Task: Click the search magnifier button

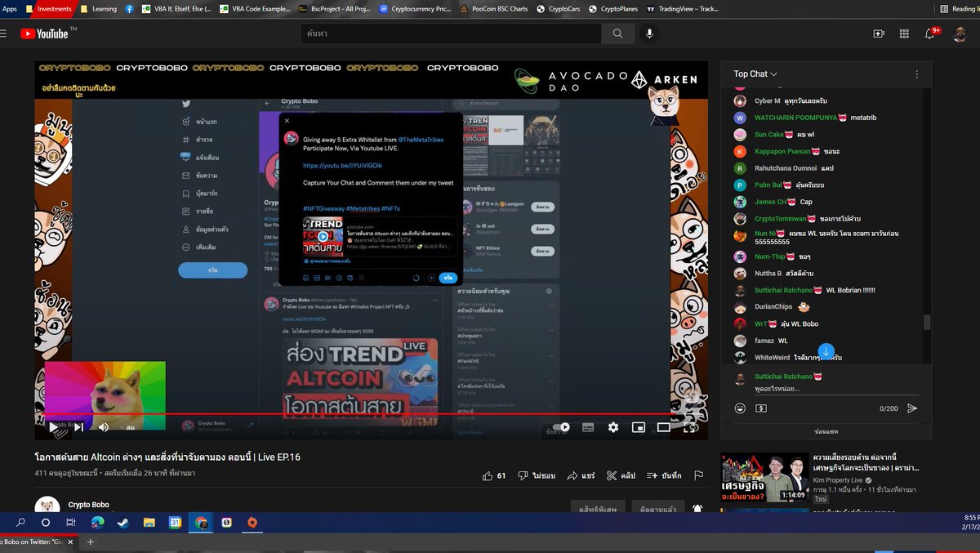Action: click(x=617, y=33)
